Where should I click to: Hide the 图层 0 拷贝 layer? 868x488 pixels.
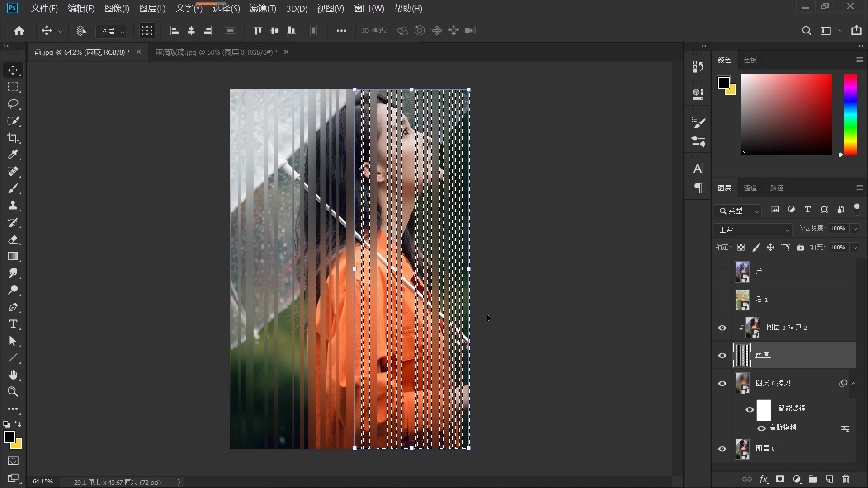pos(722,383)
